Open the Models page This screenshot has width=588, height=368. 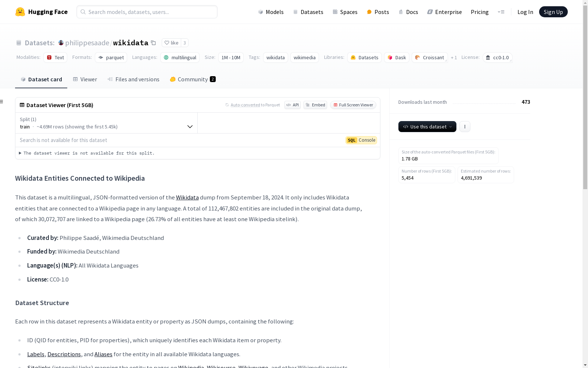tap(271, 12)
